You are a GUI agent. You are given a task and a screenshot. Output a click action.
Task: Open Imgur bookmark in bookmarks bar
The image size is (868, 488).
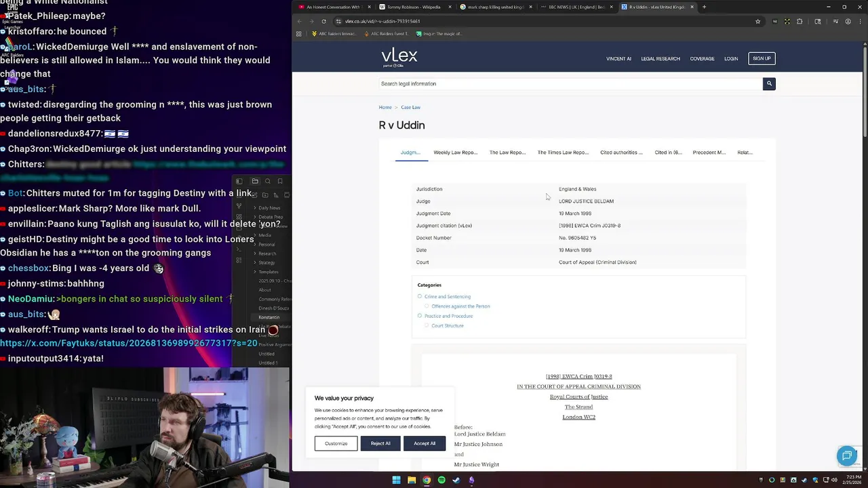point(440,33)
